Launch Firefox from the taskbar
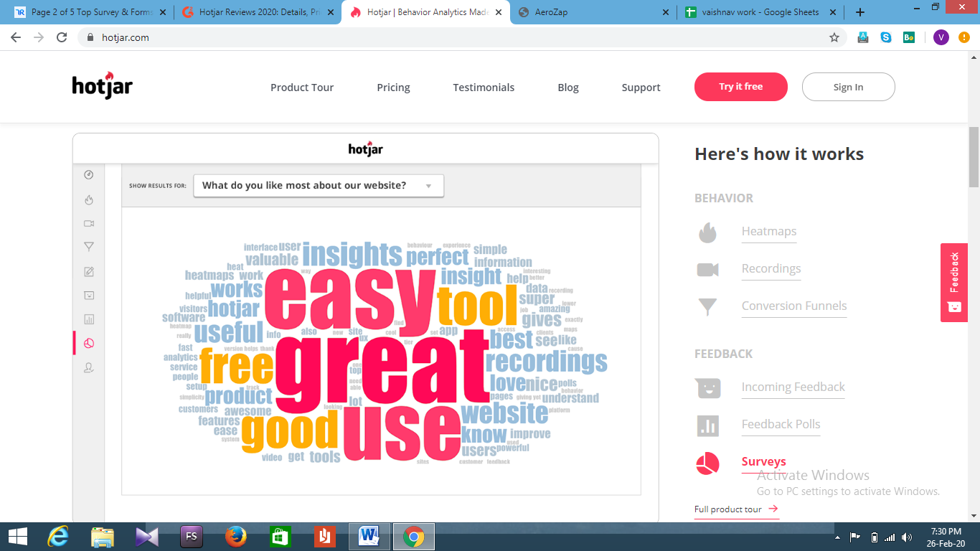This screenshot has width=980, height=551. point(235,537)
